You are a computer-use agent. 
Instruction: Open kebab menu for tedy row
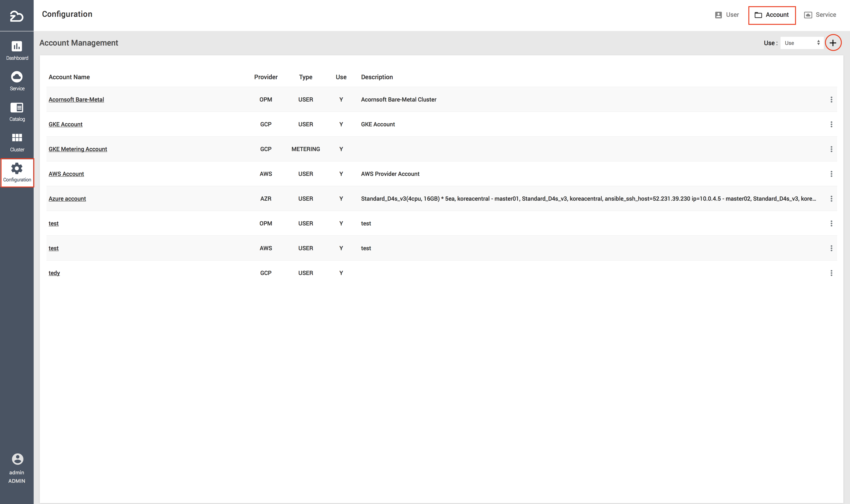tap(831, 273)
